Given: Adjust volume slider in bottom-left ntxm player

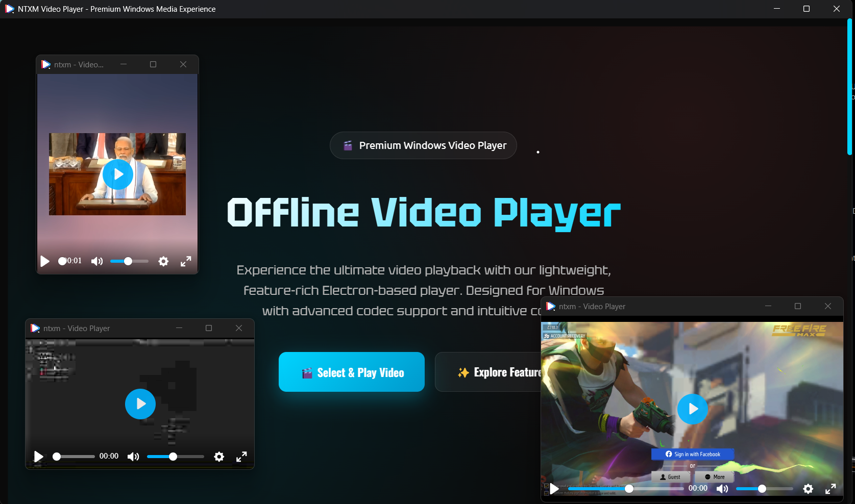Looking at the screenshot, I should point(175,457).
